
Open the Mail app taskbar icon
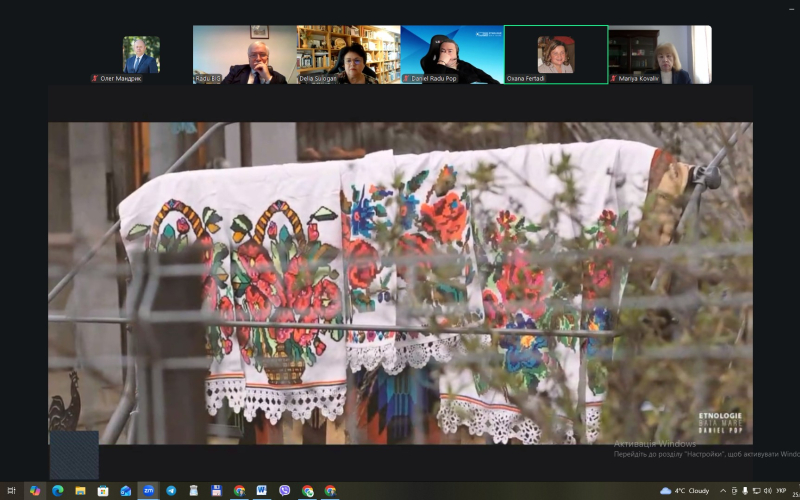(126, 491)
